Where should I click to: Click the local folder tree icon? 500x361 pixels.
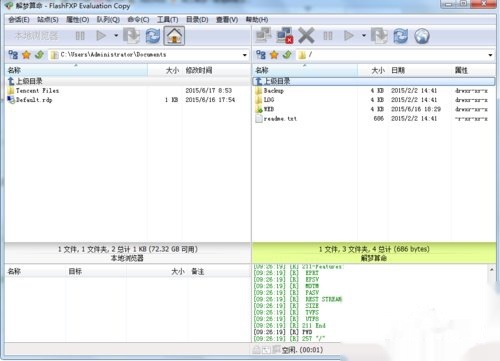coord(13,55)
